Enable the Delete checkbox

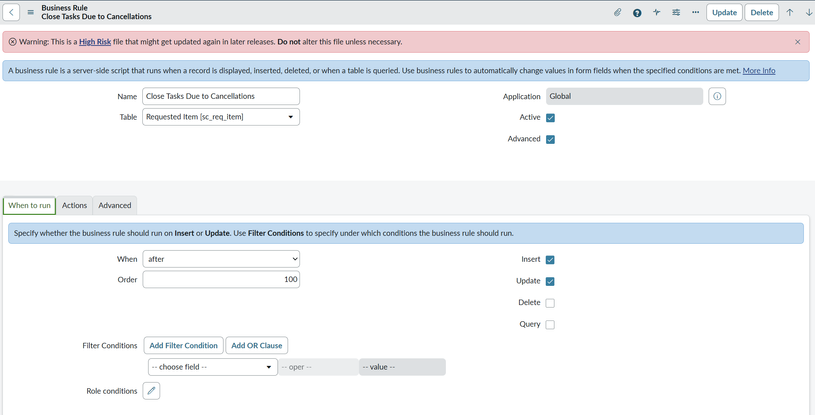tap(550, 303)
